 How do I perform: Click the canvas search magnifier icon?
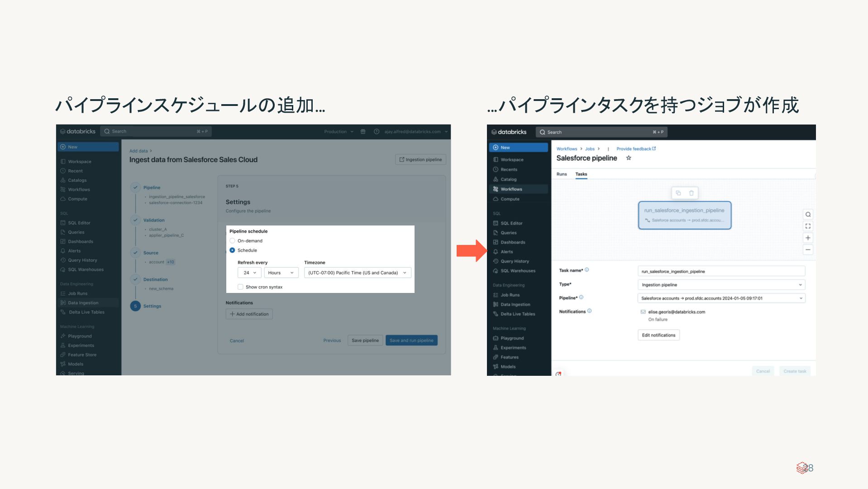pyautogui.click(x=808, y=215)
